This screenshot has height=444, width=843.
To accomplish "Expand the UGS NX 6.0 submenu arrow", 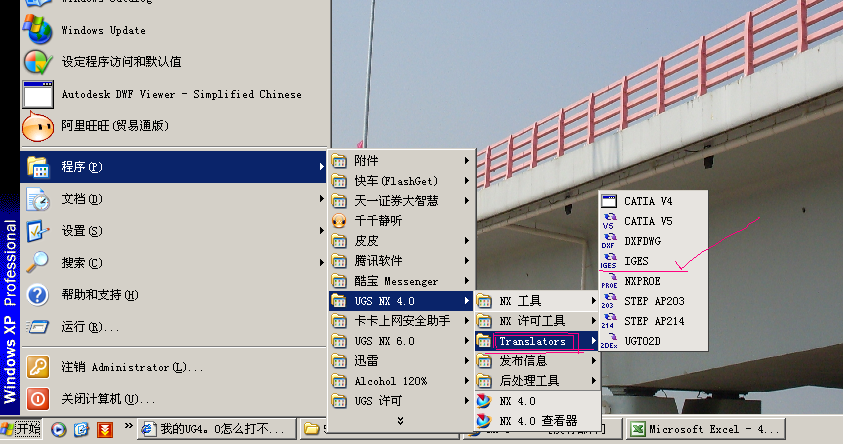I will (x=467, y=341).
